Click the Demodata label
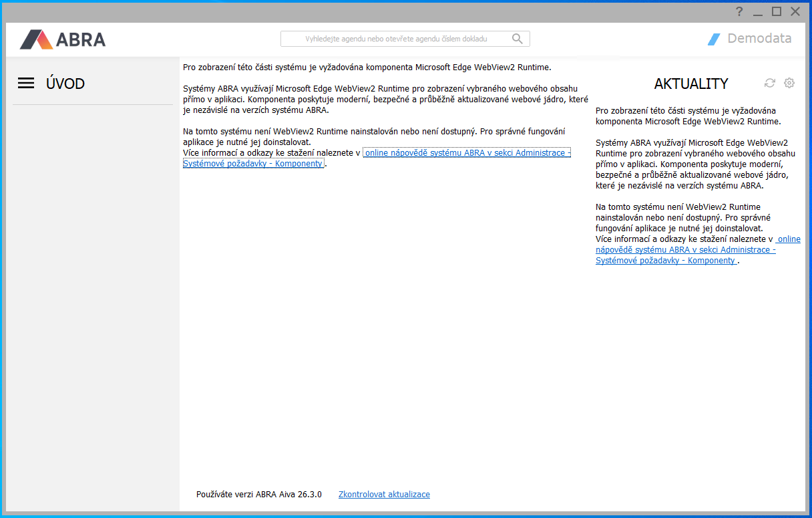This screenshot has height=518, width=812. [759, 38]
